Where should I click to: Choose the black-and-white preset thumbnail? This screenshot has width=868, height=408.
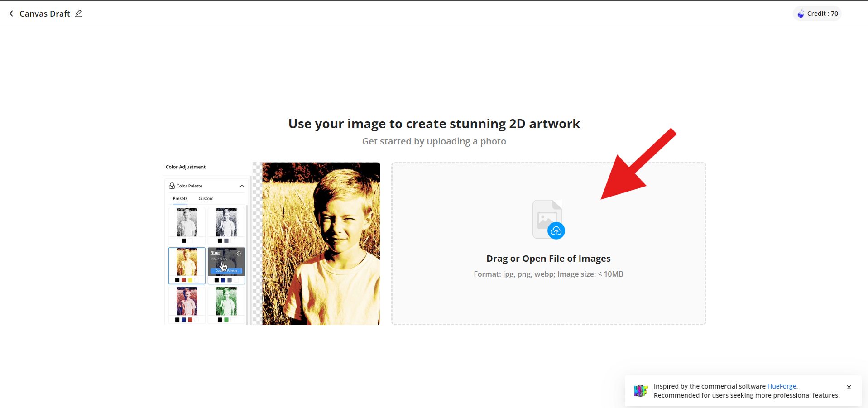point(187,222)
